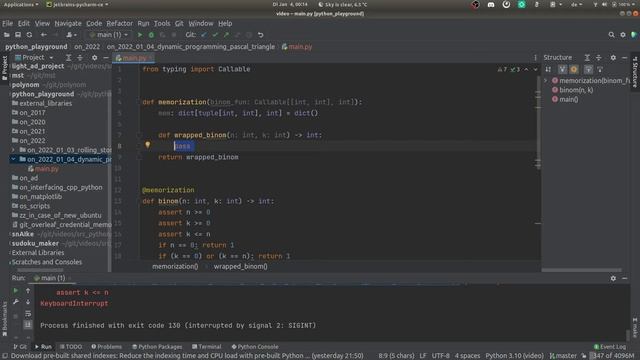Screen dimensions: 640x360
Task: Open the main (1) run configuration dropdown
Action: (x=109, y=35)
